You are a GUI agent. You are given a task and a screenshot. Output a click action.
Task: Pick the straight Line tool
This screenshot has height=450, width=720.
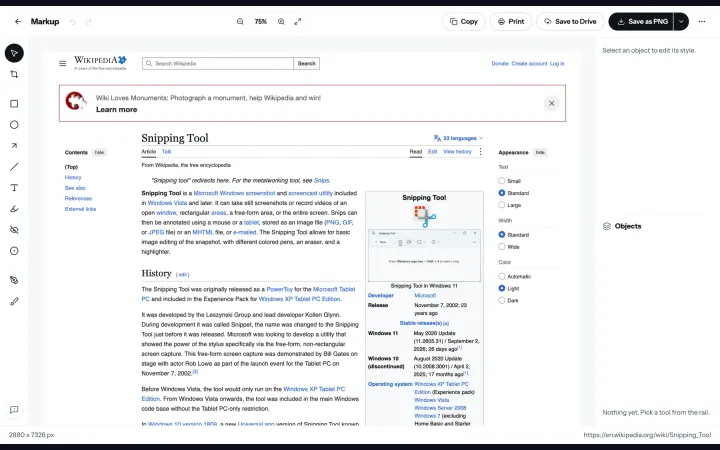click(14, 167)
